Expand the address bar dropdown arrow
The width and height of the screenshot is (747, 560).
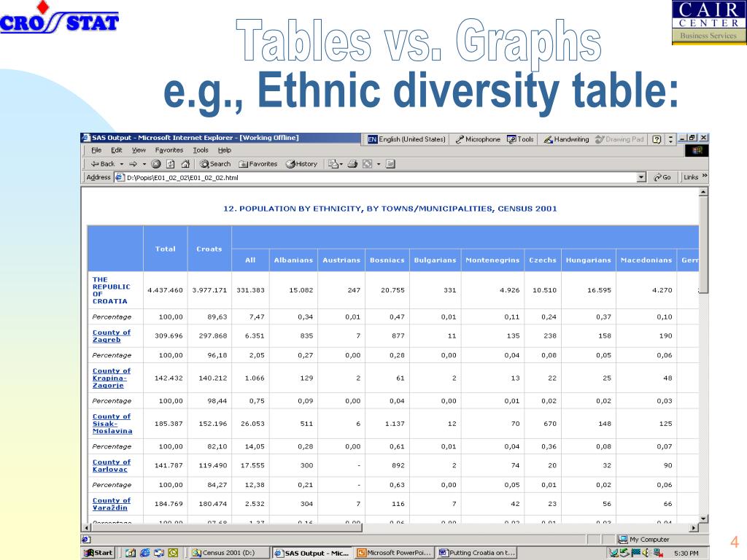click(x=641, y=178)
